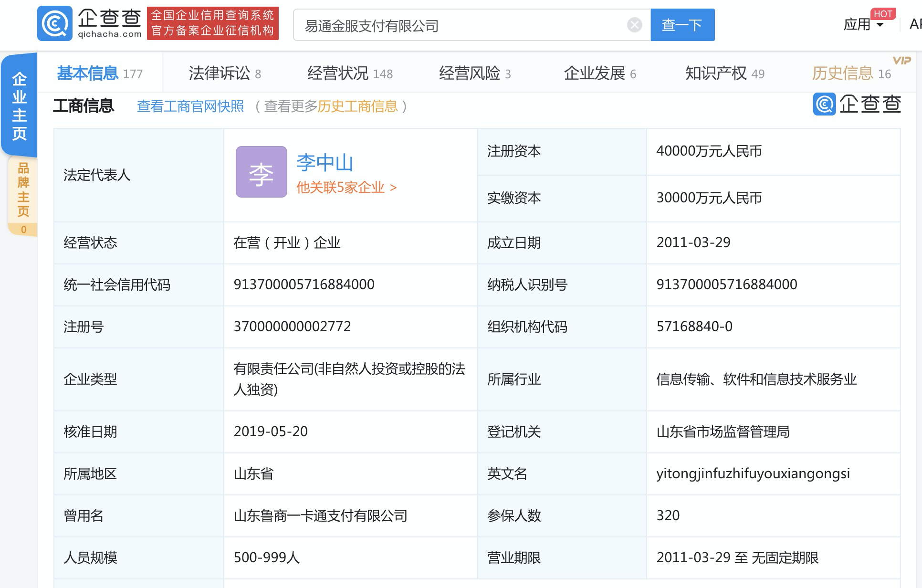922x588 pixels.
Task: Select establishment date 2011-03-29 cell
Action: coord(773,242)
